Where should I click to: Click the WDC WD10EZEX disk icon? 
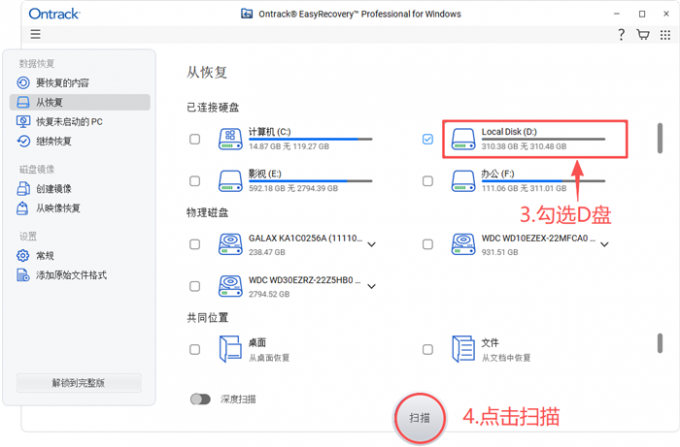[464, 245]
